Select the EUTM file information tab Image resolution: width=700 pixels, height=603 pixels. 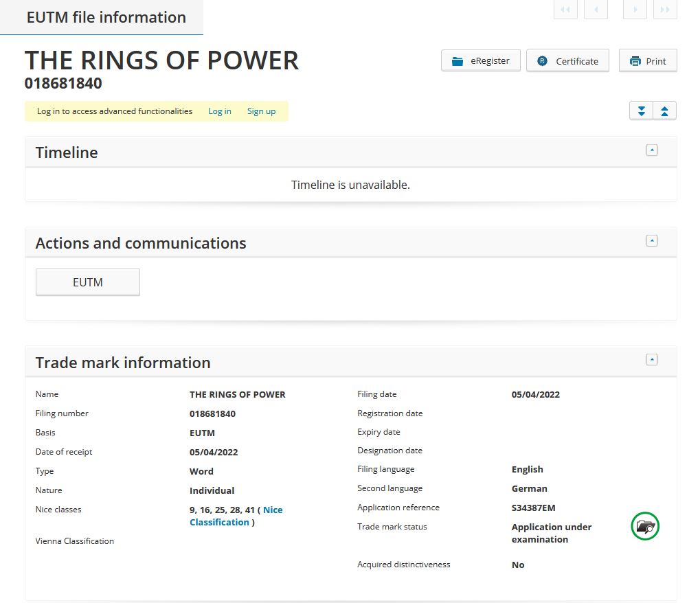(x=102, y=17)
